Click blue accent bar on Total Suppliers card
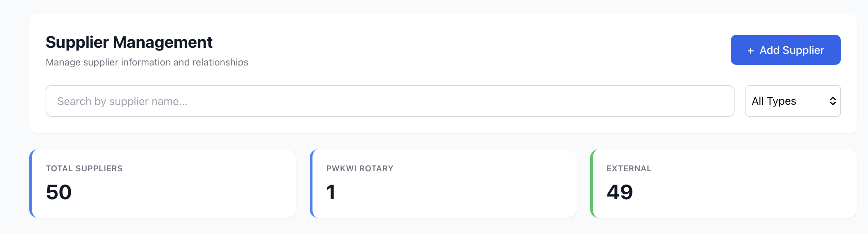 coord(31,184)
